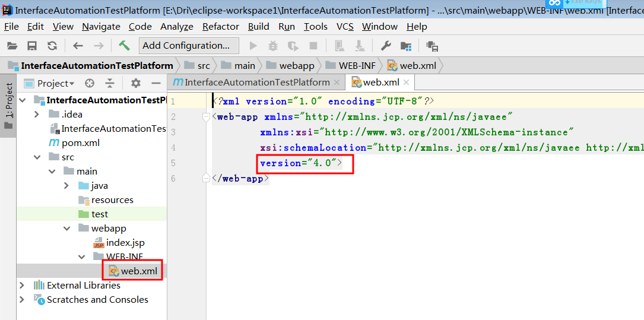Navigate back with the left arrow

tap(78, 46)
